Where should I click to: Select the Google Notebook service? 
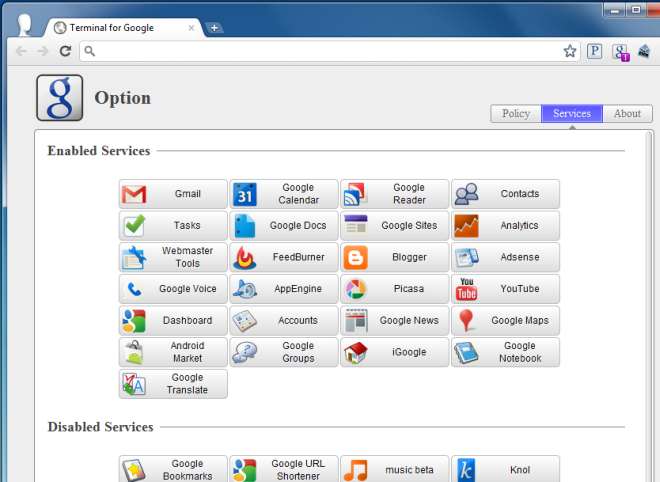point(506,352)
